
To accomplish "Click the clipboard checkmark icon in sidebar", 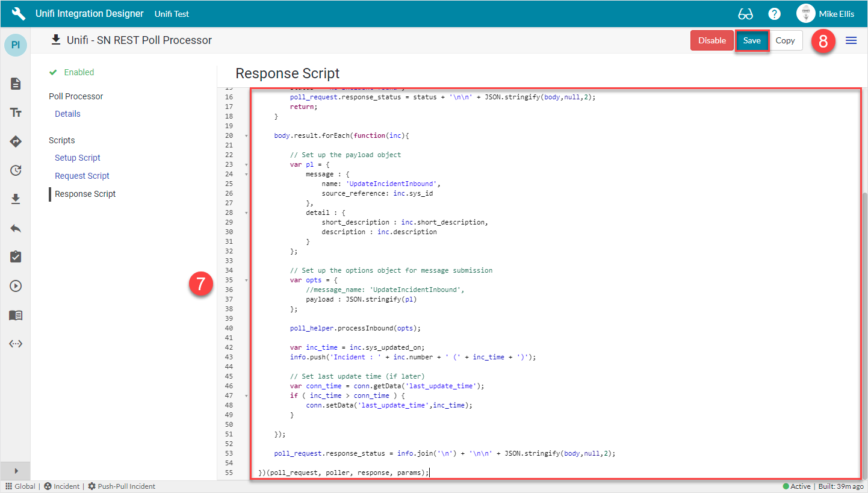I will click(16, 257).
